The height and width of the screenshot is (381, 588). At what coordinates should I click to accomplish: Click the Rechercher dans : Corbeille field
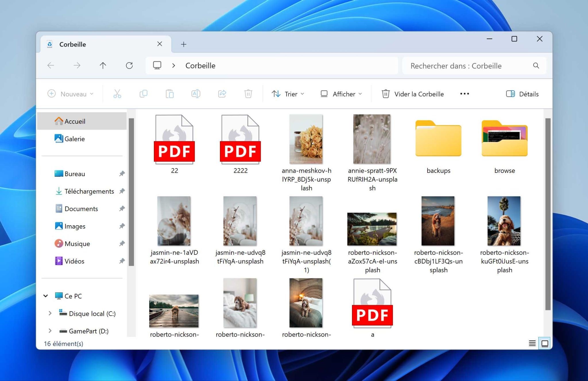(474, 66)
